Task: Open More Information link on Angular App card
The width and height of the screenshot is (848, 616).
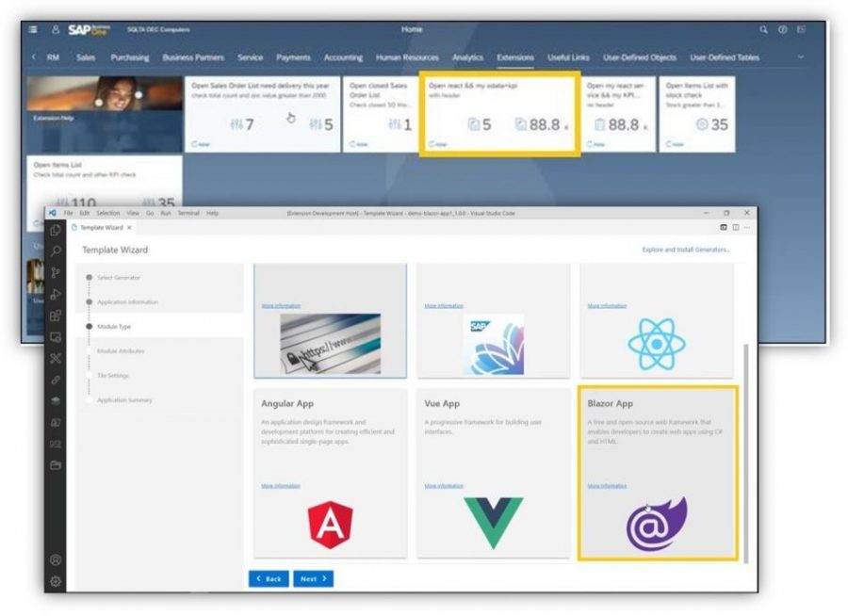Action: 281,486
